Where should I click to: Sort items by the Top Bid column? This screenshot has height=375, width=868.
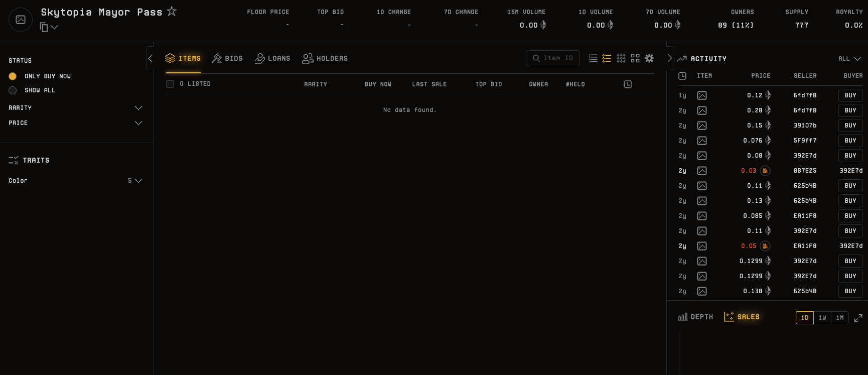(x=489, y=84)
